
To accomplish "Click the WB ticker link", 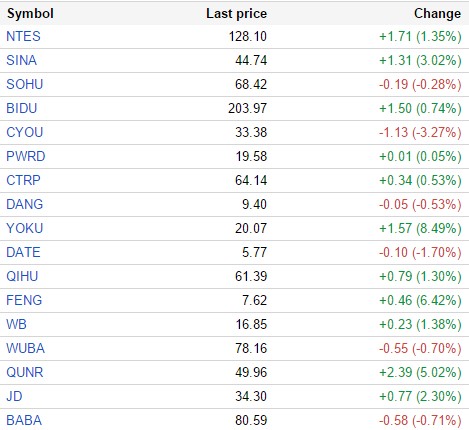I will click(16, 324).
